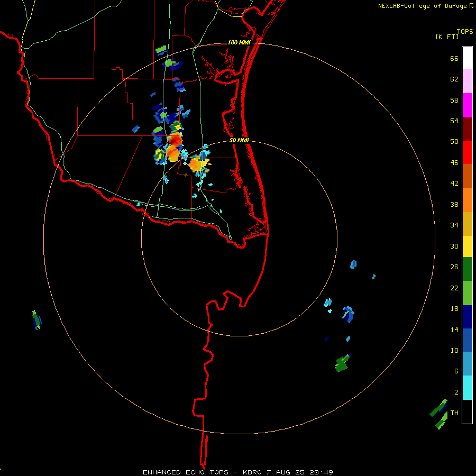
Task: Click the 46 legend value
Action: click(454, 163)
